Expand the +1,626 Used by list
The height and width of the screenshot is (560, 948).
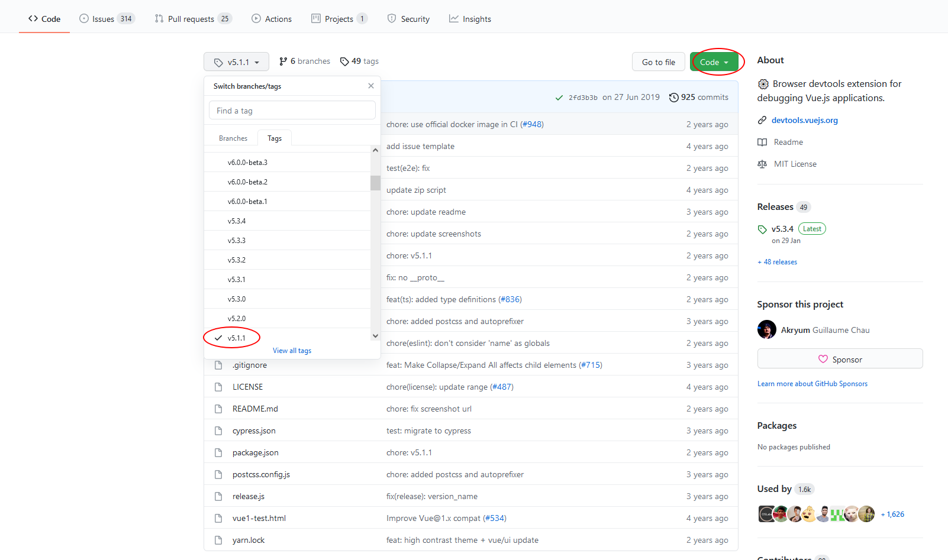pyautogui.click(x=892, y=514)
